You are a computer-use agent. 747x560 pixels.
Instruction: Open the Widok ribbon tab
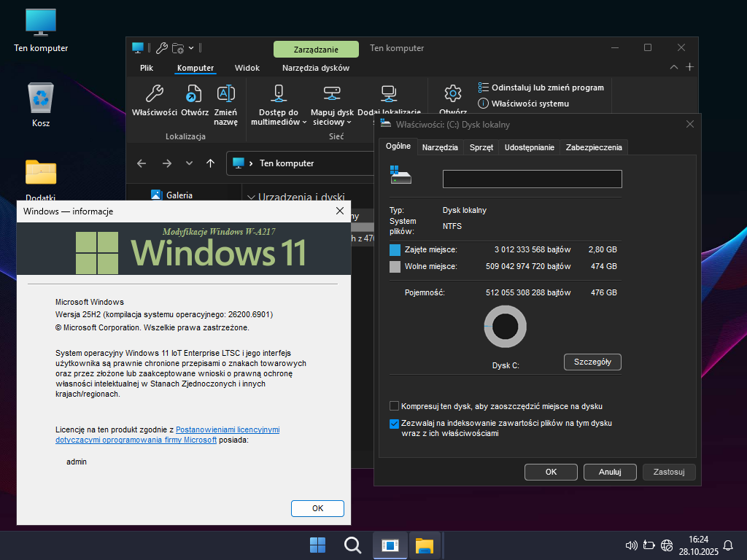tap(247, 68)
